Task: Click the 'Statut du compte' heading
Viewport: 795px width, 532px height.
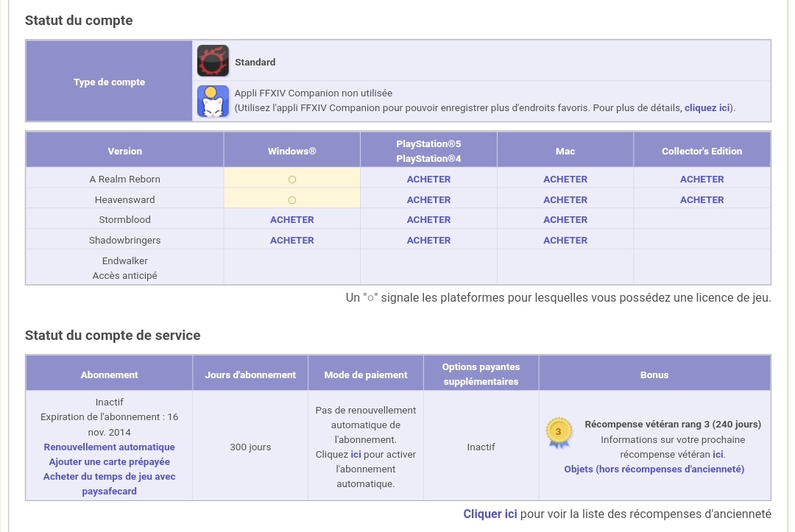Action: [79, 21]
